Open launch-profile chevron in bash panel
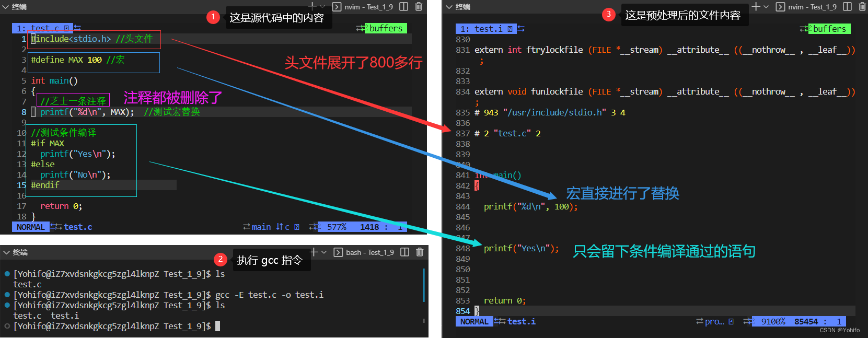Image resolution: width=868 pixels, height=338 pixels. coord(324,252)
